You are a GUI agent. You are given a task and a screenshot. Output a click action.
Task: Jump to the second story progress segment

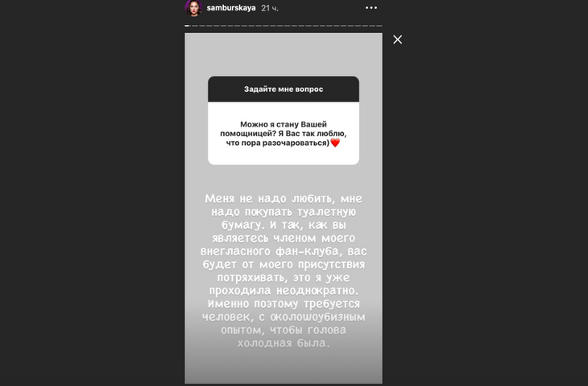(194, 26)
